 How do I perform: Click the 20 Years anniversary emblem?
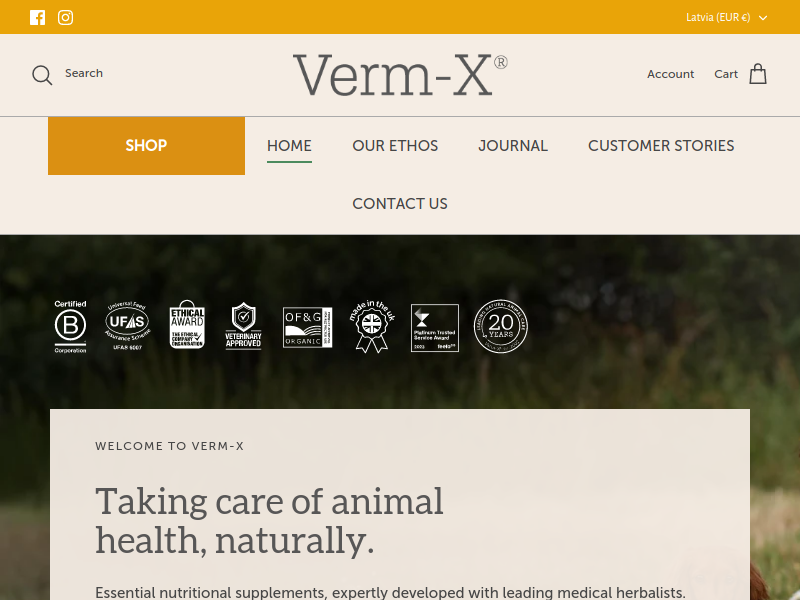[501, 327]
